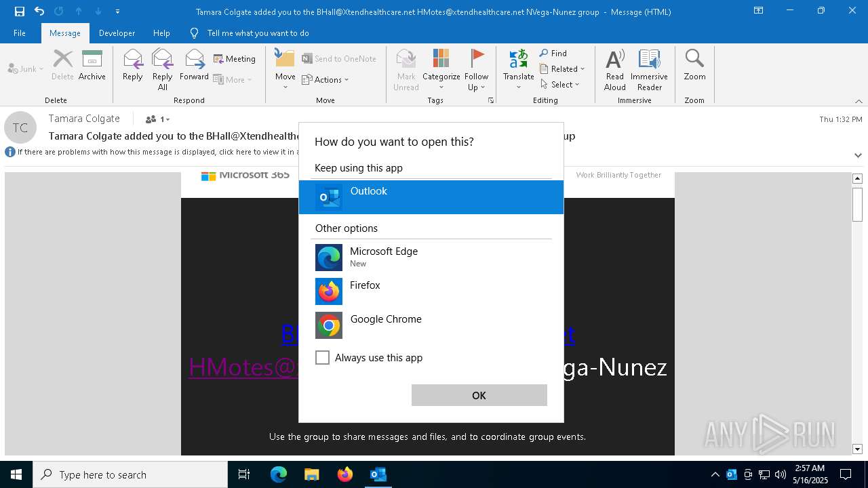Switch to the Message tab
The width and height of the screenshot is (868, 488).
[65, 33]
